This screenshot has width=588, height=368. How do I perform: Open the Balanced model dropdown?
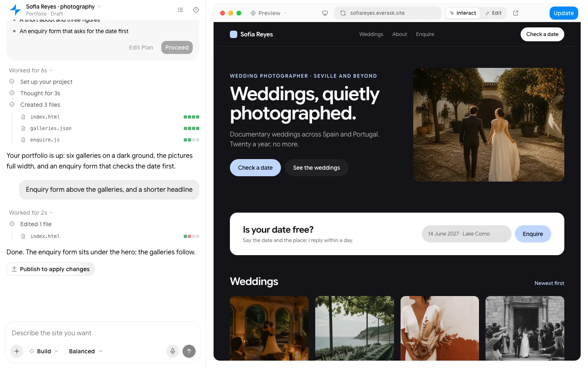pyautogui.click(x=86, y=351)
